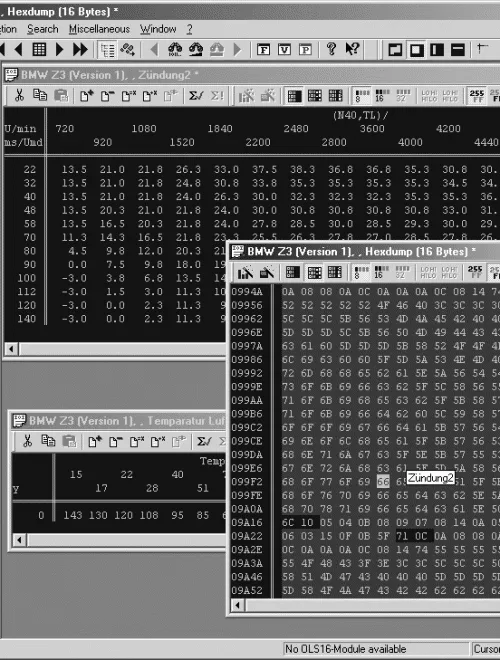Click the sigma checksum check icon in Zündung2
This screenshot has height=660, width=500.
[x=196, y=96]
